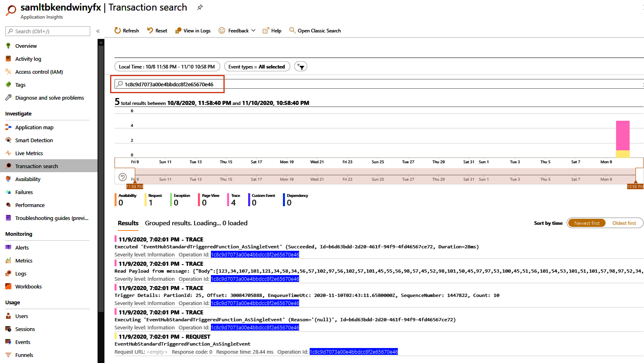644x363 pixels.
Task: Click the Logs icon
Action: tap(8, 273)
